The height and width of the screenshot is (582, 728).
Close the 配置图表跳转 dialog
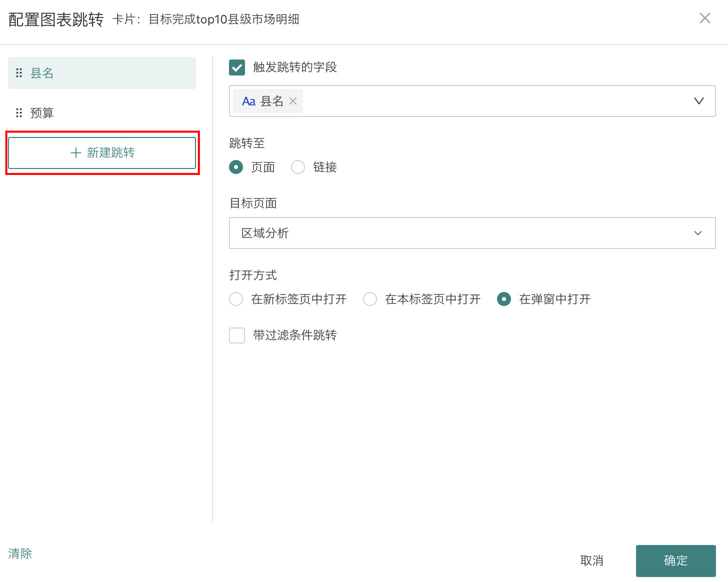[704, 18]
